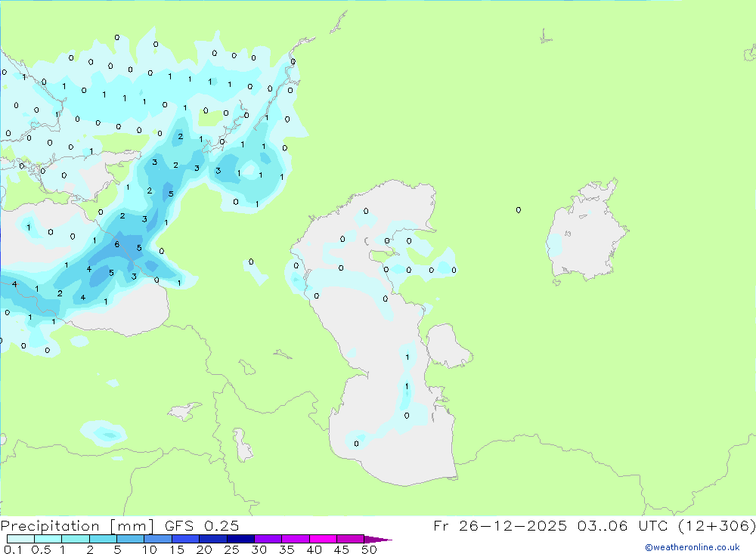Click the legend label 45
This screenshot has height=554, width=756.
pyautogui.click(x=342, y=549)
